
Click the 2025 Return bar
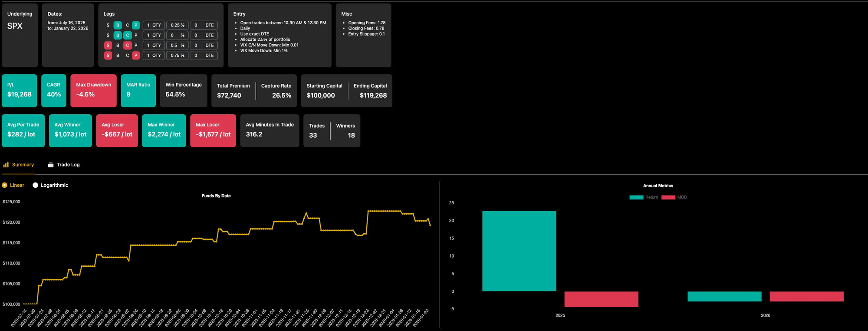[x=519, y=251]
